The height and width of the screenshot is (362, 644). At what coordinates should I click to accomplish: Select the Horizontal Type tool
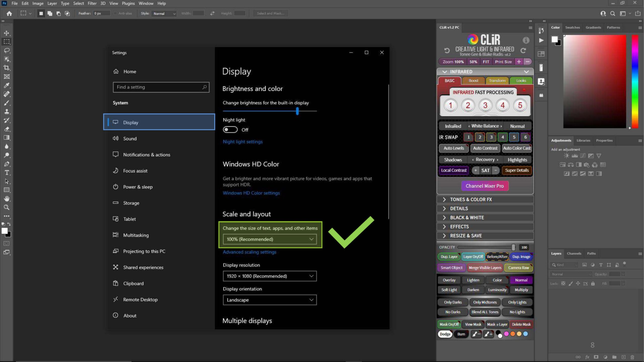pyautogui.click(x=7, y=172)
